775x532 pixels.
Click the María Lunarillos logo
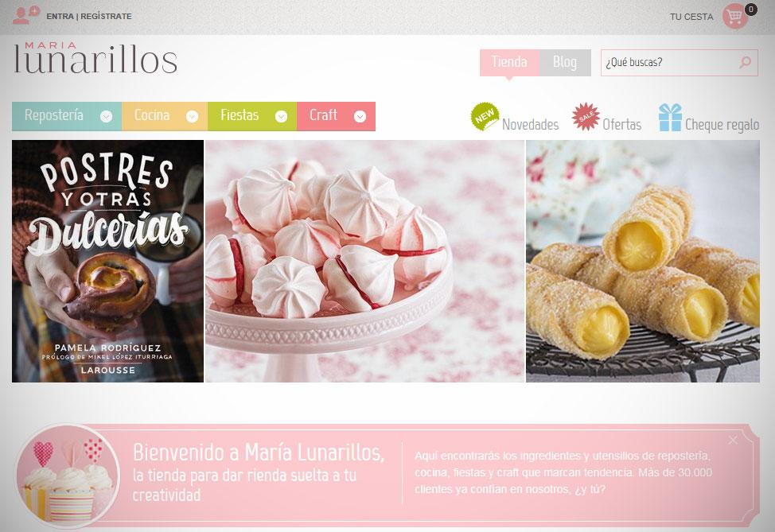click(95, 58)
